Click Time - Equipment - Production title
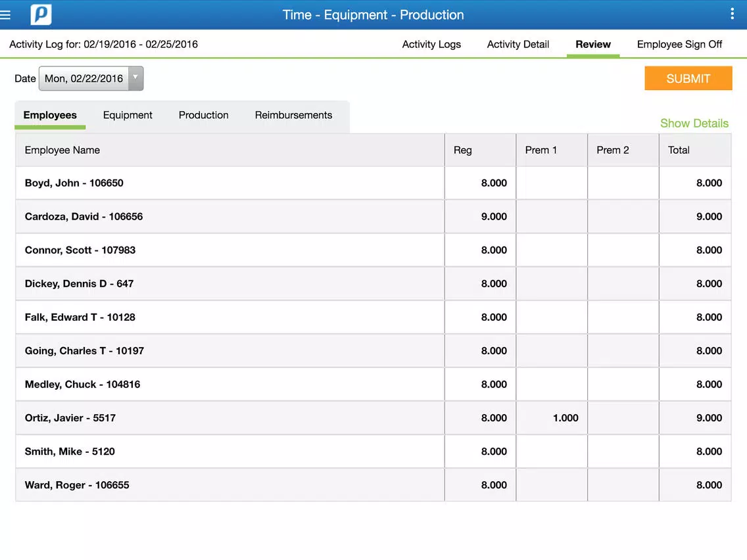The height and width of the screenshot is (560, 747). (x=373, y=14)
